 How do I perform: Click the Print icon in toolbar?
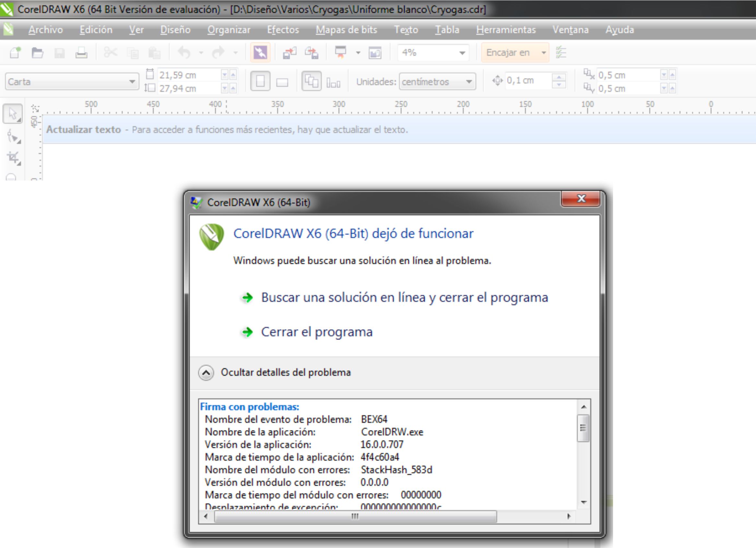[81, 53]
